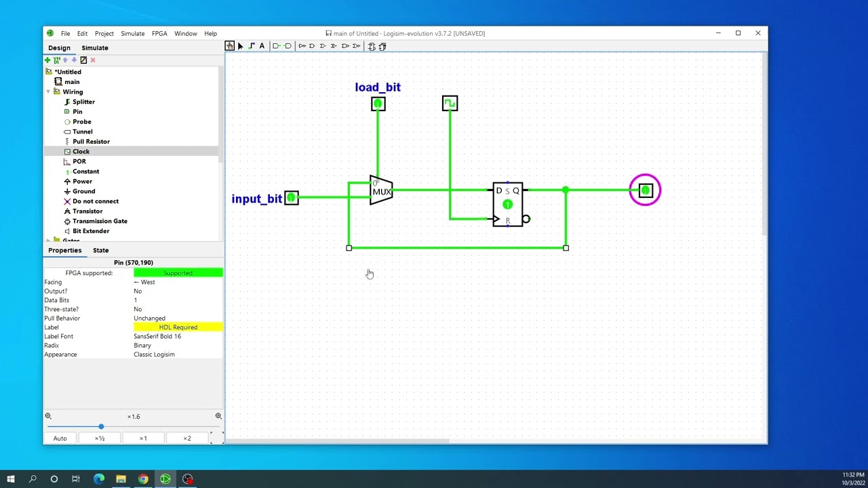Move circuit up with blue arrow
The width and height of the screenshot is (868, 488).
(66, 60)
